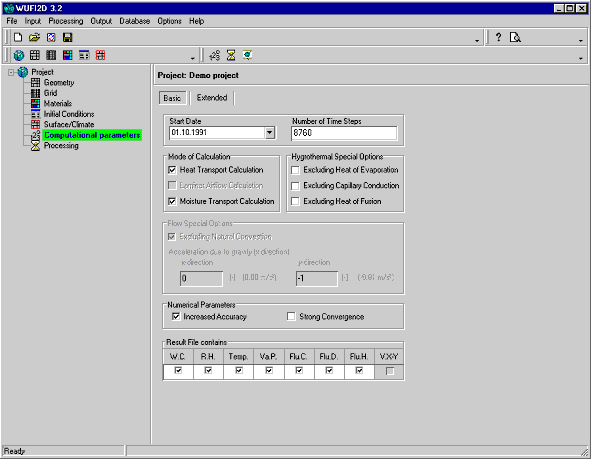Screen dimensions: 591x459
Task: Open Surface/Climate red grid toolbar icon
Action: coord(100,55)
